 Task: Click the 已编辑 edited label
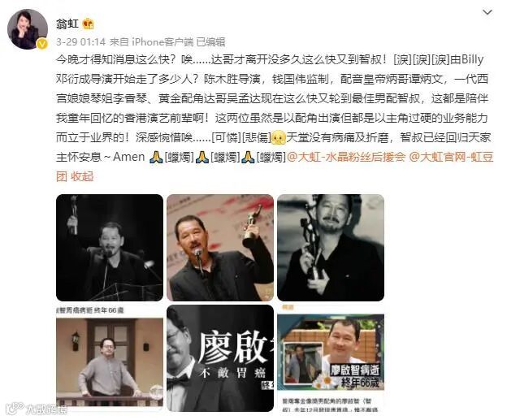click(210, 41)
